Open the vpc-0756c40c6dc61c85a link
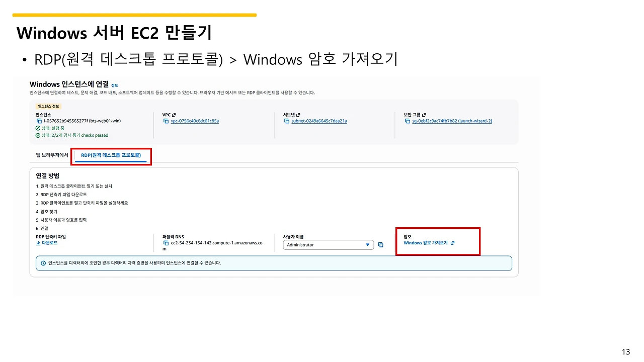Image resolution: width=644 pixels, height=362 pixels. point(195,121)
